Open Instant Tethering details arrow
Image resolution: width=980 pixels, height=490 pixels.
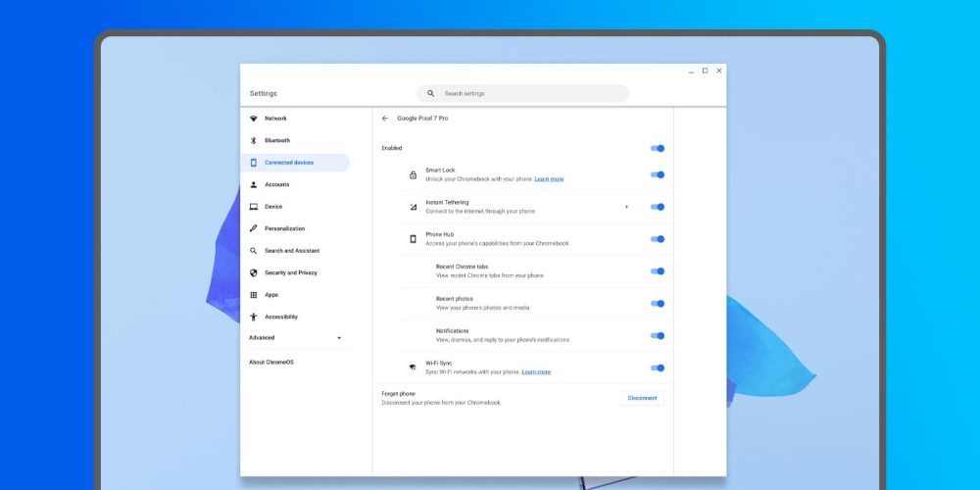point(626,207)
